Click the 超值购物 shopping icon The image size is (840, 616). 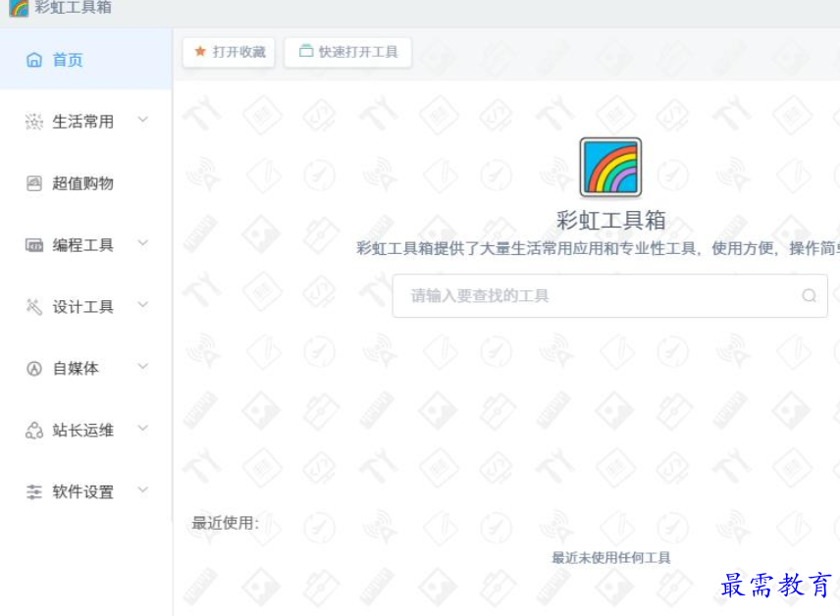pos(33,183)
